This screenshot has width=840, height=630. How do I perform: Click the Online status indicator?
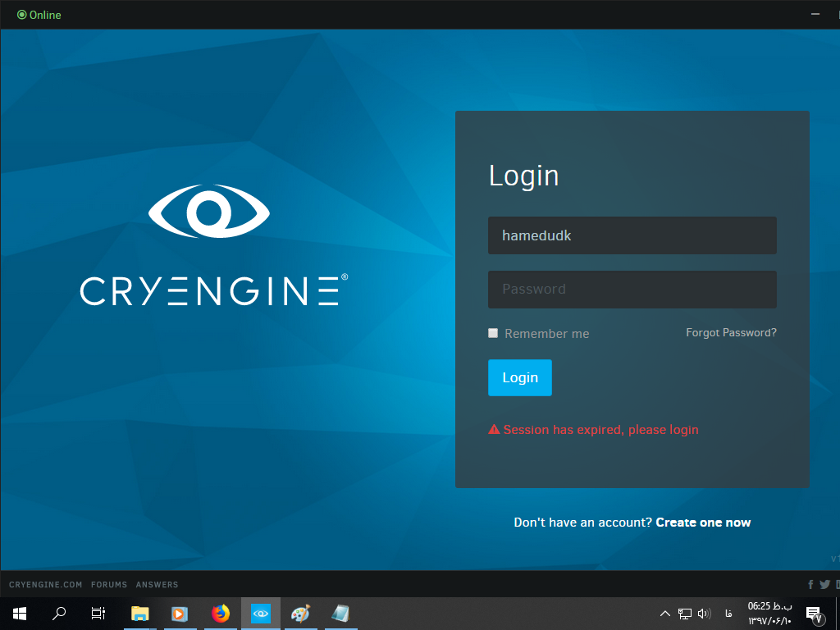pyautogui.click(x=39, y=15)
